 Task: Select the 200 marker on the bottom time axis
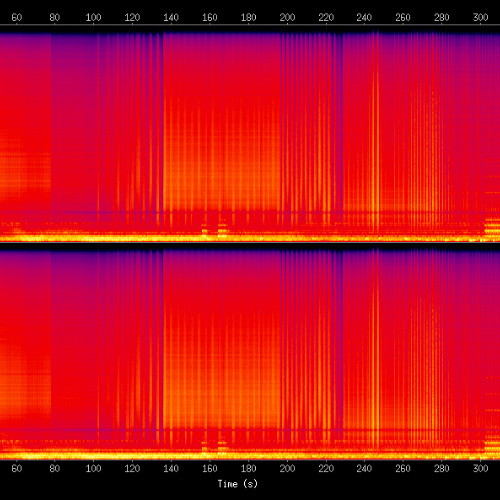(x=287, y=468)
